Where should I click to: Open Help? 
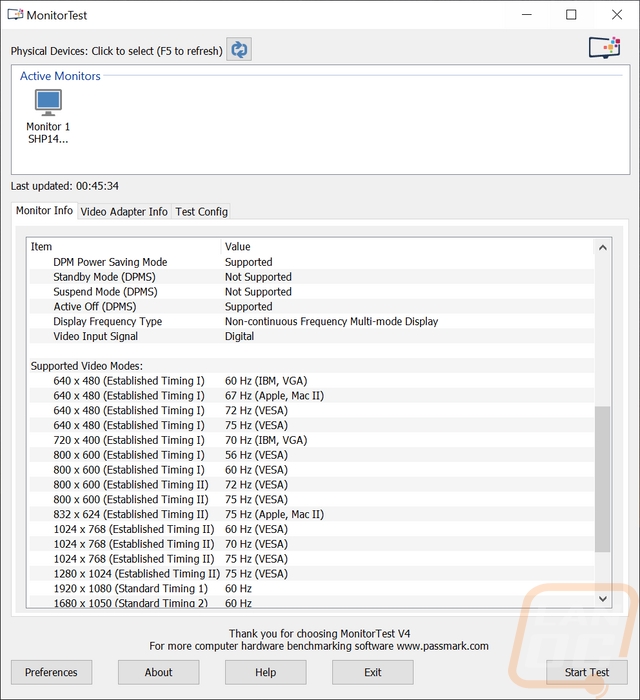pyautogui.click(x=266, y=672)
